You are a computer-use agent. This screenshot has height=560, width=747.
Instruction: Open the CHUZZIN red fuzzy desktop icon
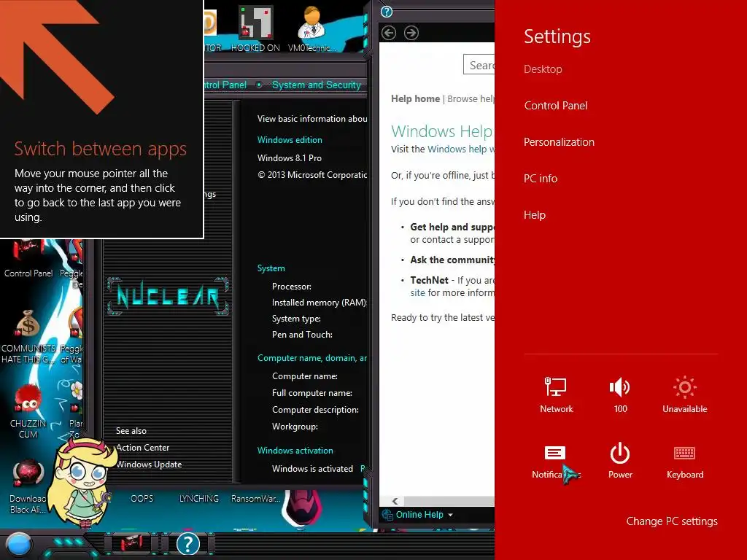coord(28,412)
